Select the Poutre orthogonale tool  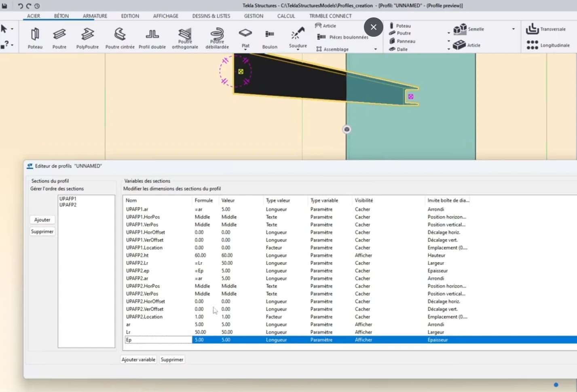point(185,36)
